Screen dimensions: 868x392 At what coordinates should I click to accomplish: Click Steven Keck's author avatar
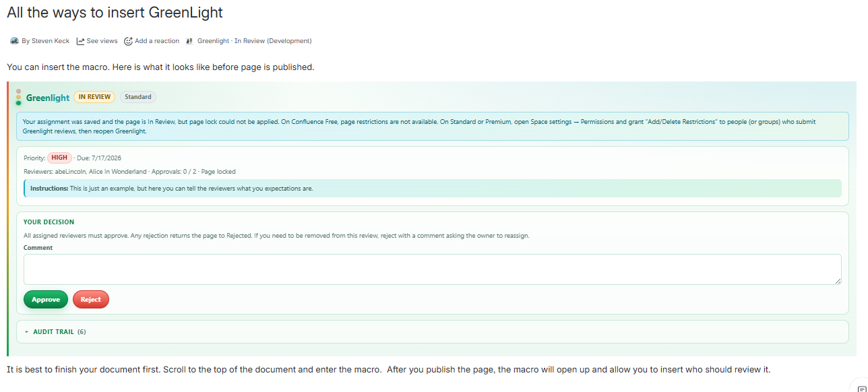(x=14, y=41)
